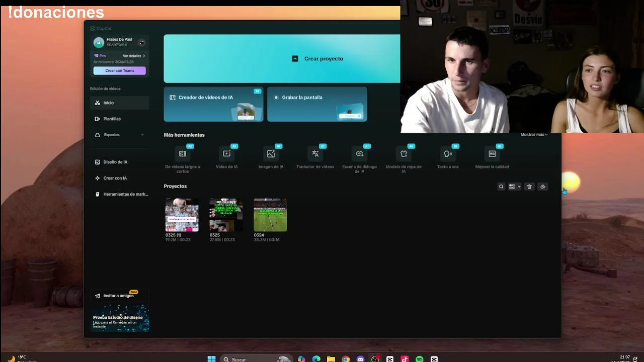The width and height of the screenshot is (644, 362).
Task: Open File Explorer from taskbar
Action: (x=331, y=359)
